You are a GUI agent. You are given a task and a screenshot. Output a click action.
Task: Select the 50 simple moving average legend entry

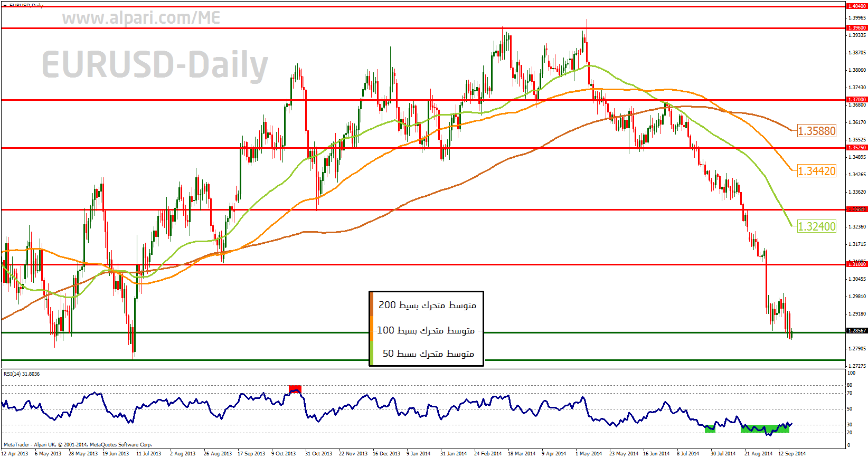428,354
